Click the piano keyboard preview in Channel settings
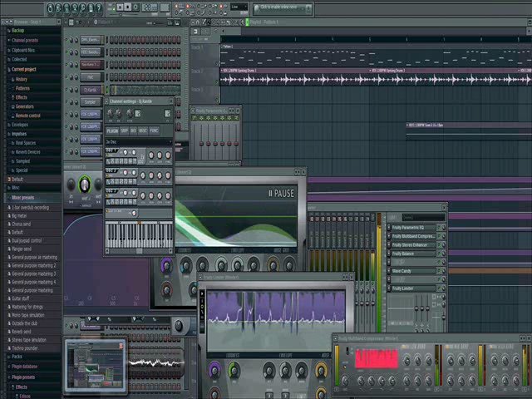This screenshot has width=532, height=399. point(139,234)
